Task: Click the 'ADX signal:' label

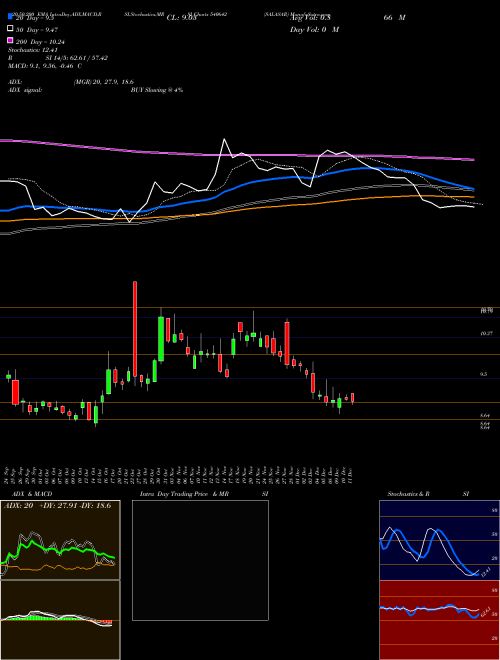Action: pyautogui.click(x=25, y=90)
